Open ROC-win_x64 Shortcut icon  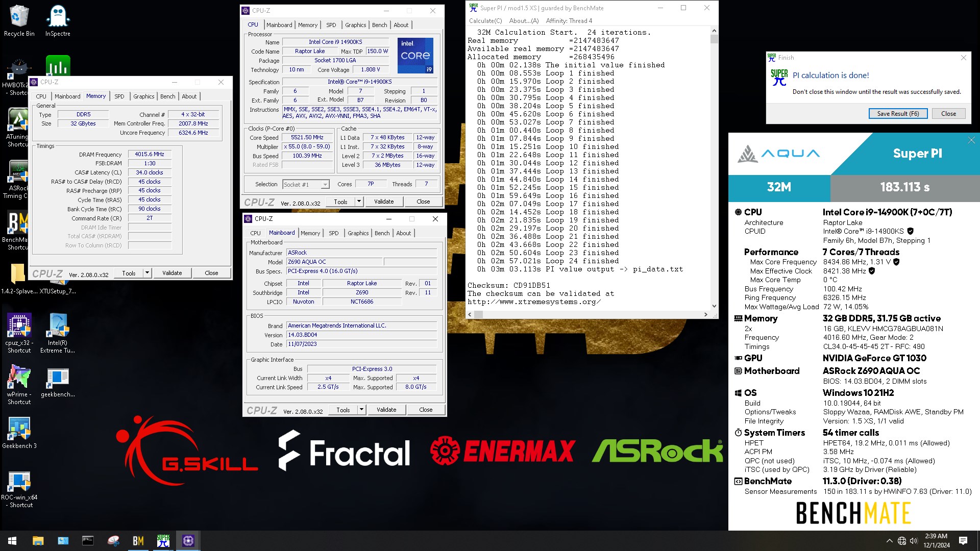click(19, 489)
